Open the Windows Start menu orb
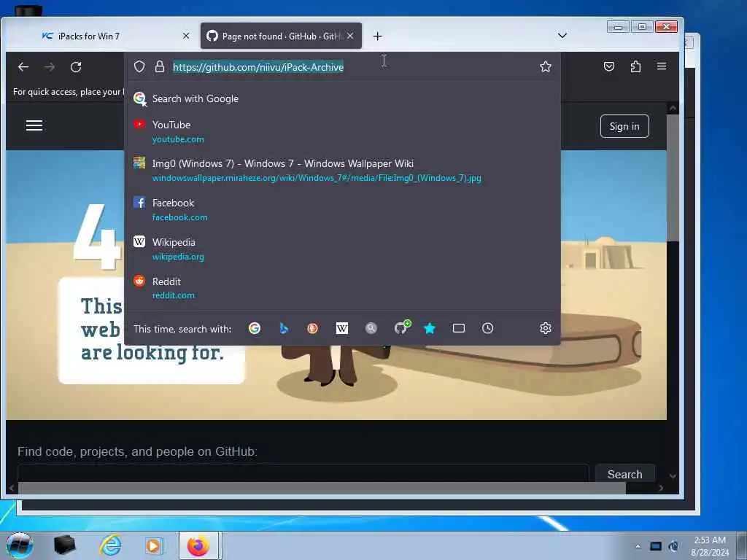Viewport: 747px width, 560px height. [x=20, y=545]
